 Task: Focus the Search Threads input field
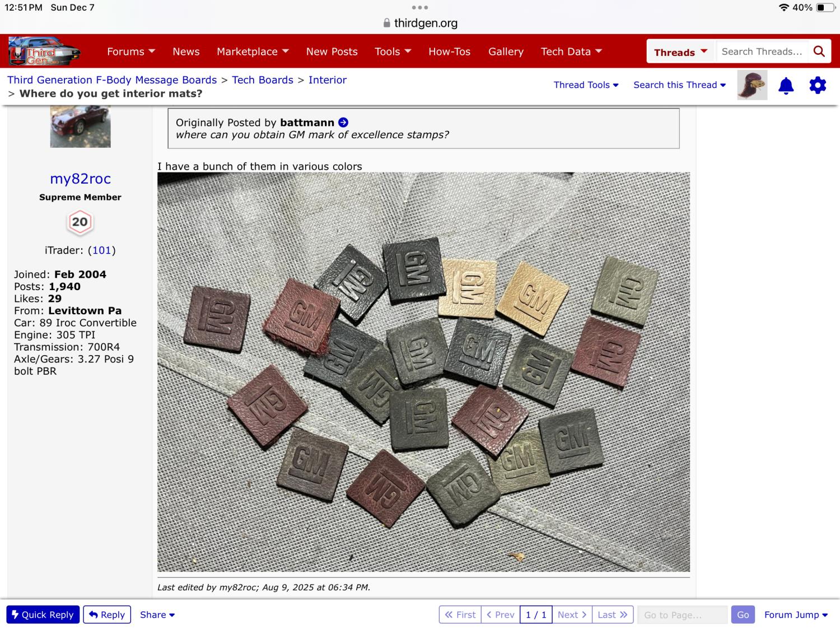point(762,52)
